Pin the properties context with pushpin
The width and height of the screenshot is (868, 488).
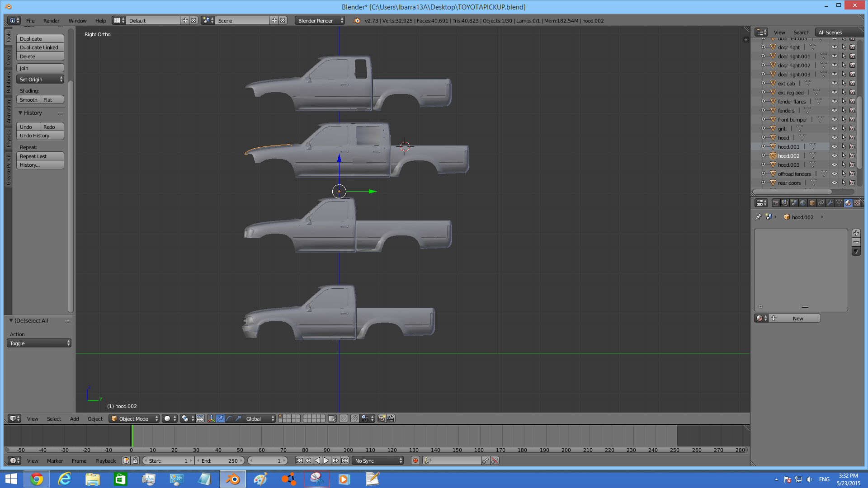[759, 217]
